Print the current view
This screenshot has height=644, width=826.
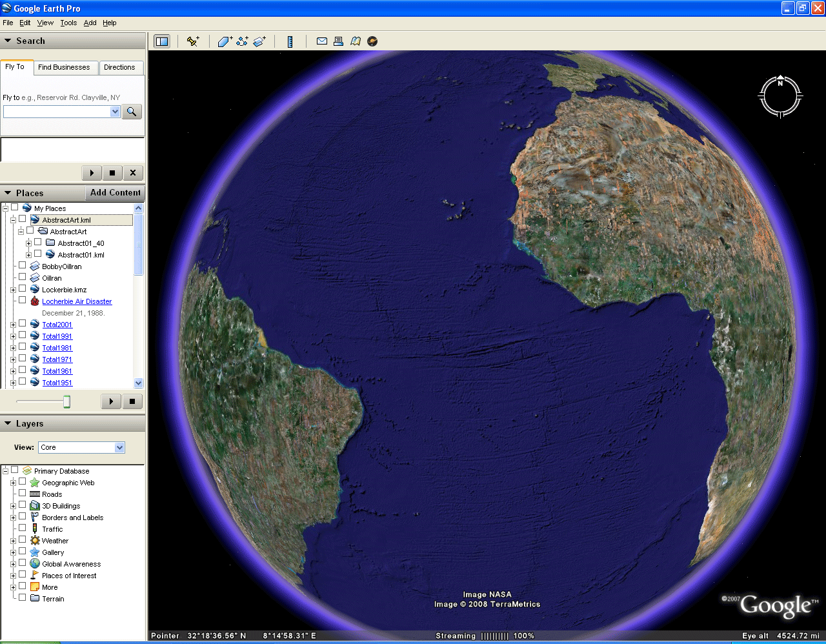click(x=338, y=41)
